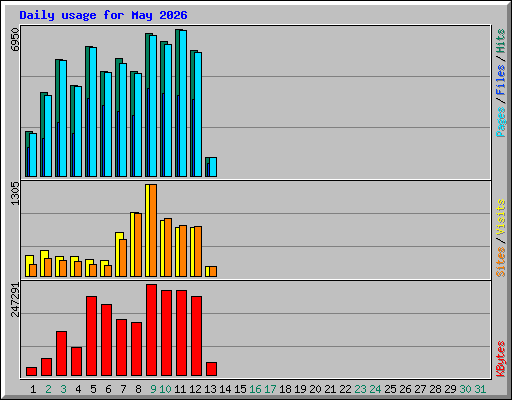This screenshot has height=400, width=512.
Task: Select the cyan Pages bar for day 13
Action: coord(213,167)
